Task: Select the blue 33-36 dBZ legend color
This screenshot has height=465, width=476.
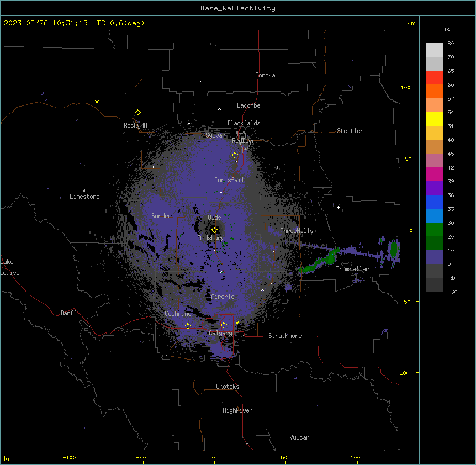Action: tap(434, 202)
